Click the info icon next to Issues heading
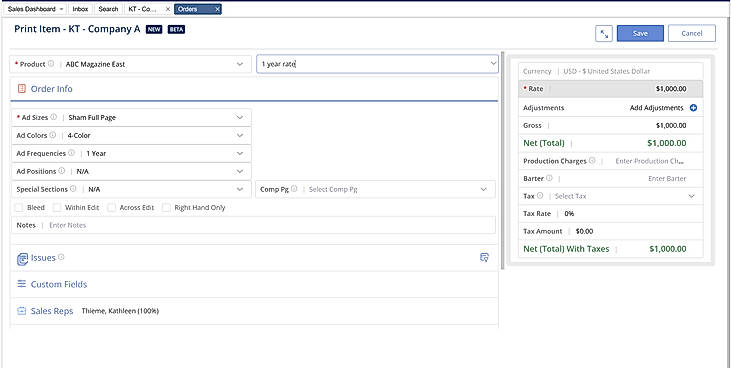731x368 pixels. 61,257
